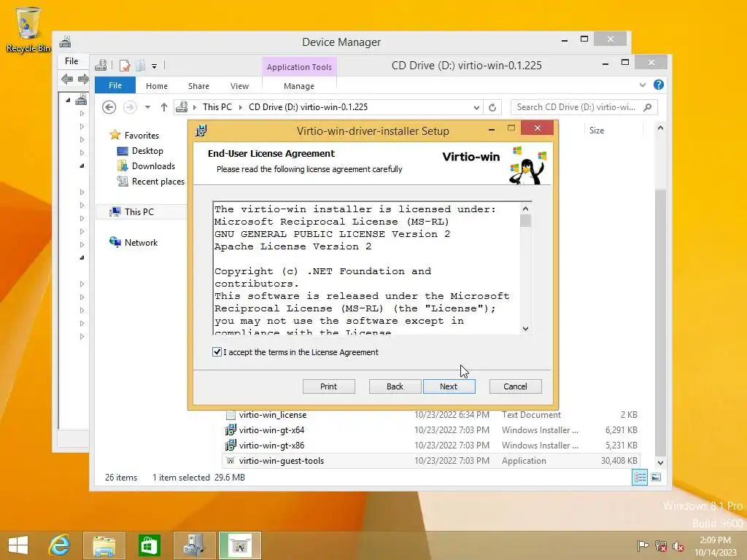
Task: Click the virtio-win-gt-x64 installer icon
Action: [x=231, y=430]
